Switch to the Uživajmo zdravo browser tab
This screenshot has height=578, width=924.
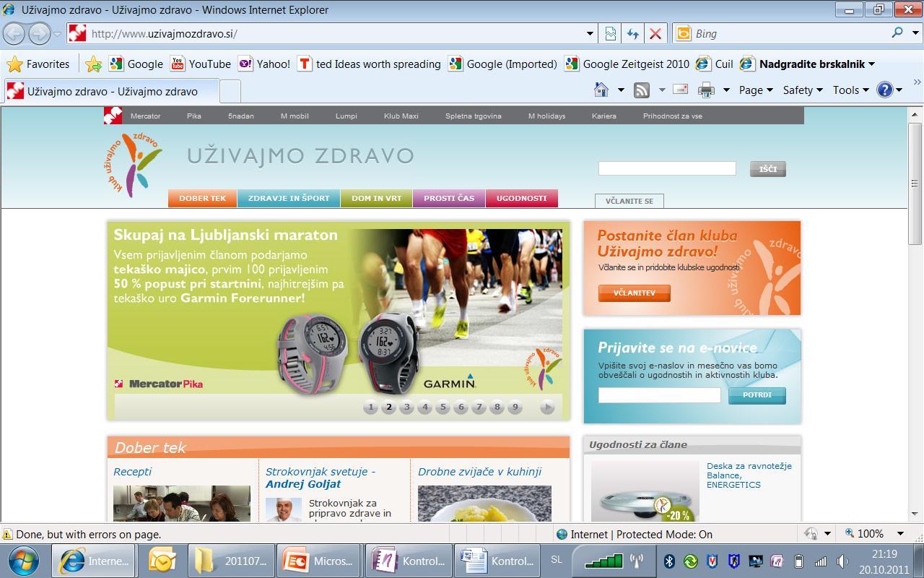pyautogui.click(x=111, y=92)
